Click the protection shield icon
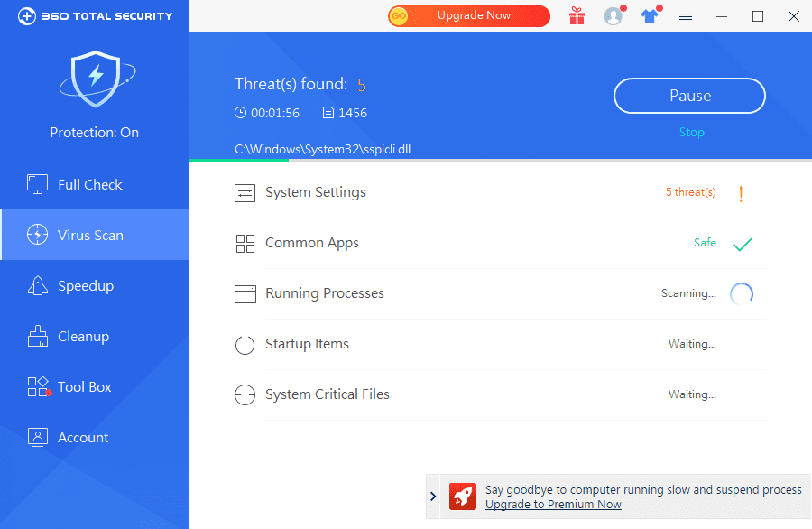 click(97, 79)
